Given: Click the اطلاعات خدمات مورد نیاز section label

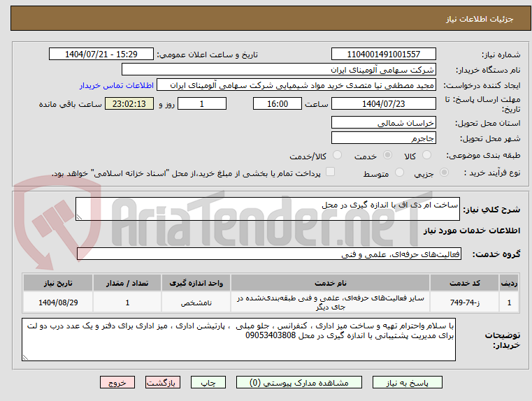Looking at the screenshot, I should click(472, 231).
